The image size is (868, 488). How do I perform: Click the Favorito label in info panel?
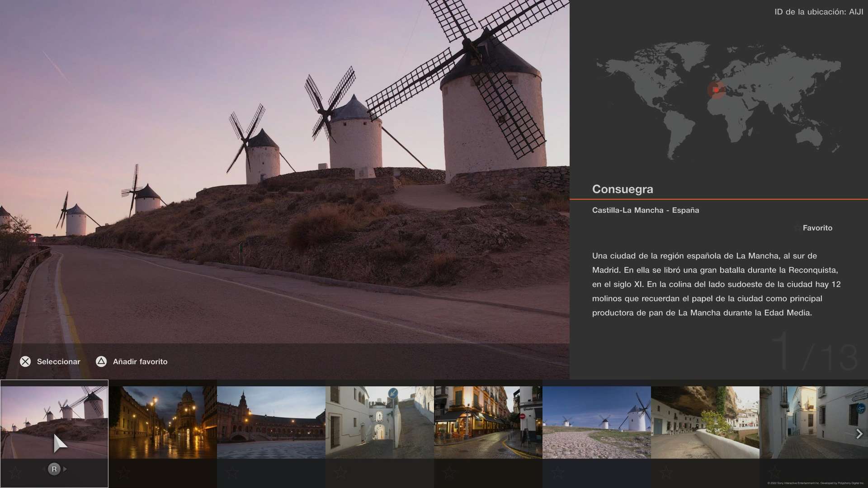[817, 228]
